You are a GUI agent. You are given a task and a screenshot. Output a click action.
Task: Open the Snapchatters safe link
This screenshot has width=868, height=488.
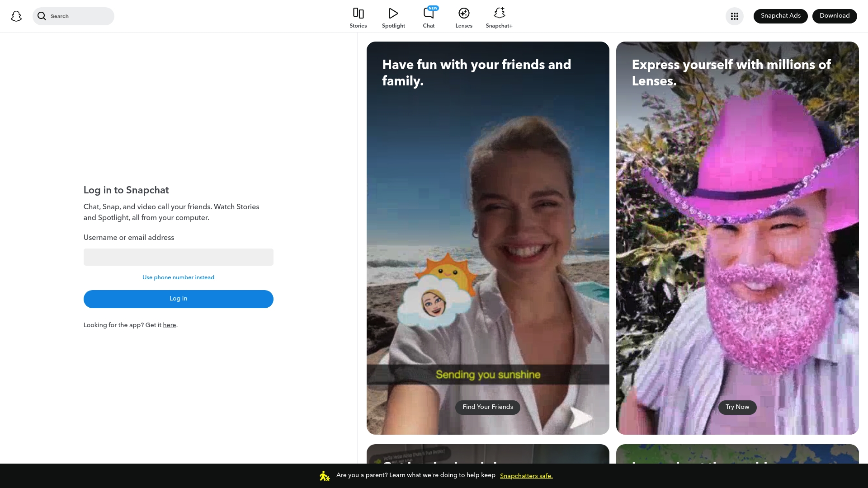tap(526, 476)
